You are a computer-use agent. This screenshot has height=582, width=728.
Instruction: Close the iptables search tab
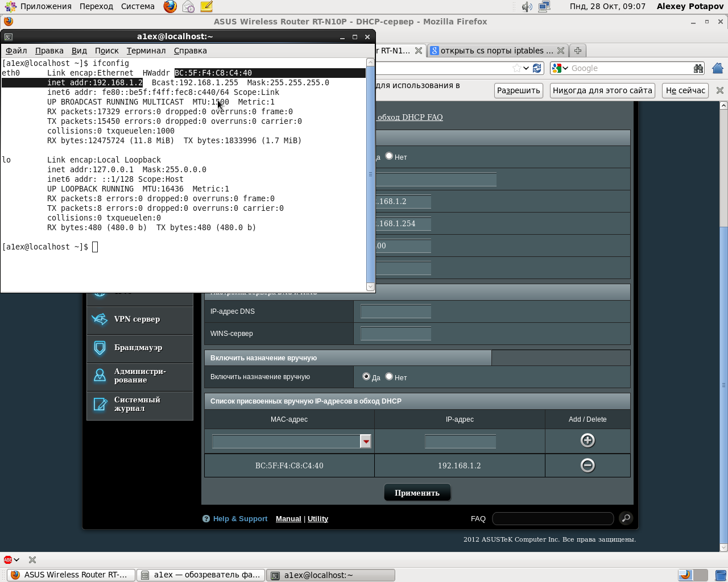coord(561,51)
